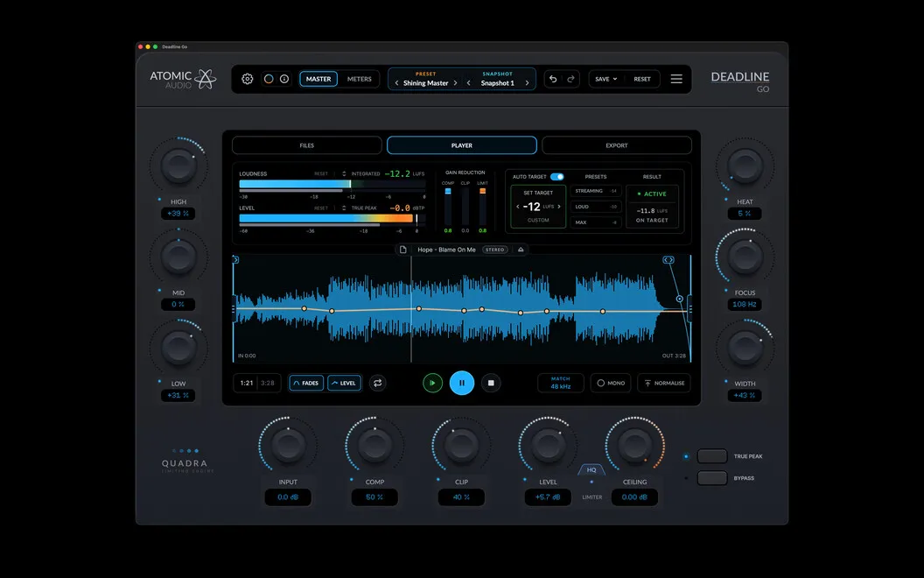Toggle the blue dot next to HIGH
The image size is (924, 578).
[159, 200]
